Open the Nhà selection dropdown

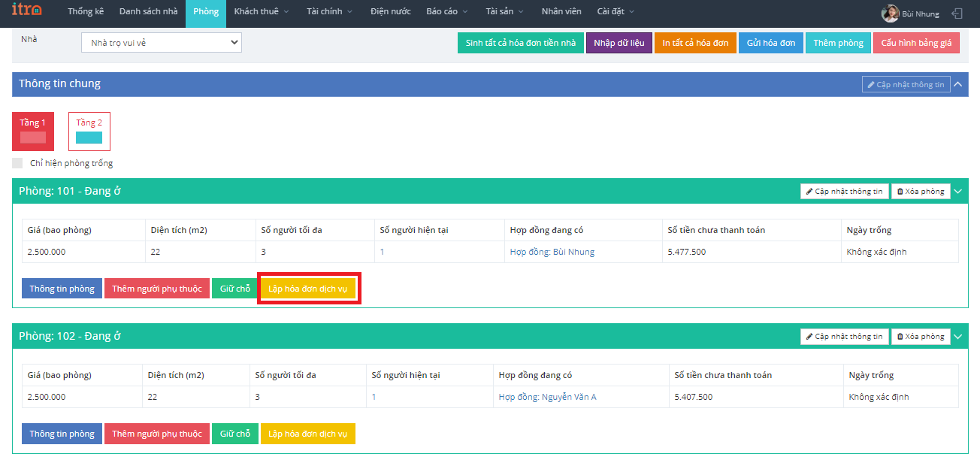pyautogui.click(x=162, y=43)
